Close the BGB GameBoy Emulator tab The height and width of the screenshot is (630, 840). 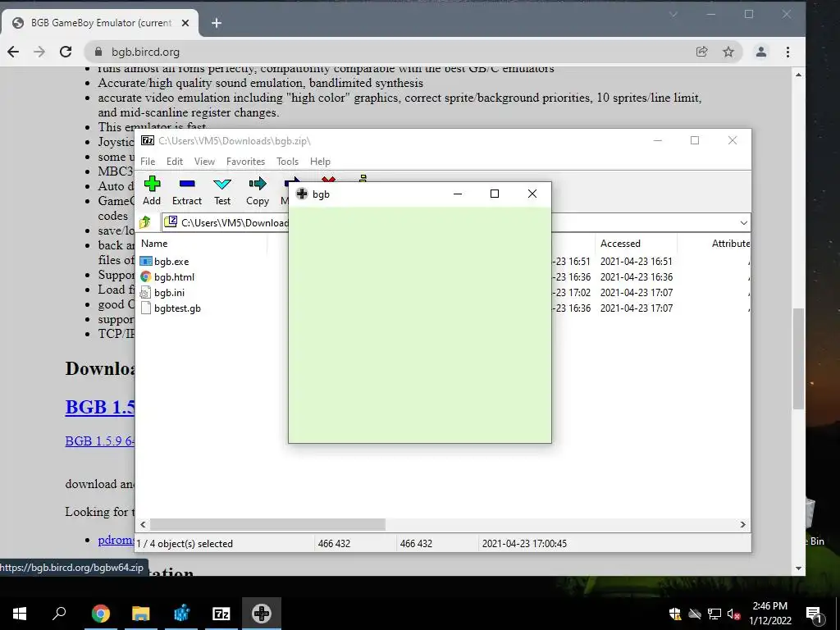pyautogui.click(x=185, y=23)
